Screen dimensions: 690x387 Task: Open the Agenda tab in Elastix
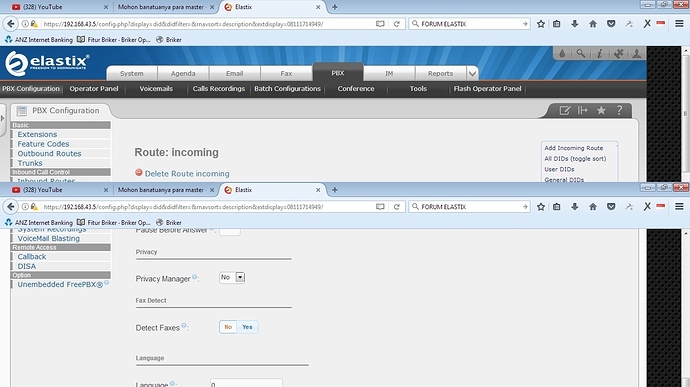click(x=183, y=74)
